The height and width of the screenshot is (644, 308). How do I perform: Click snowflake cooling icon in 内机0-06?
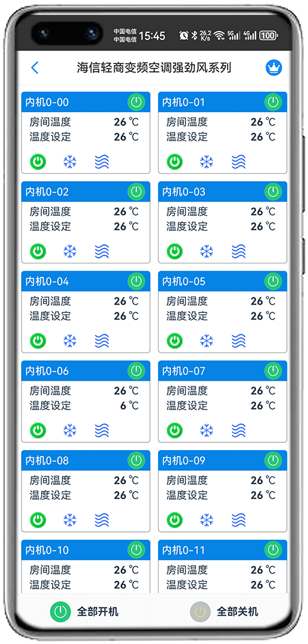click(x=70, y=430)
